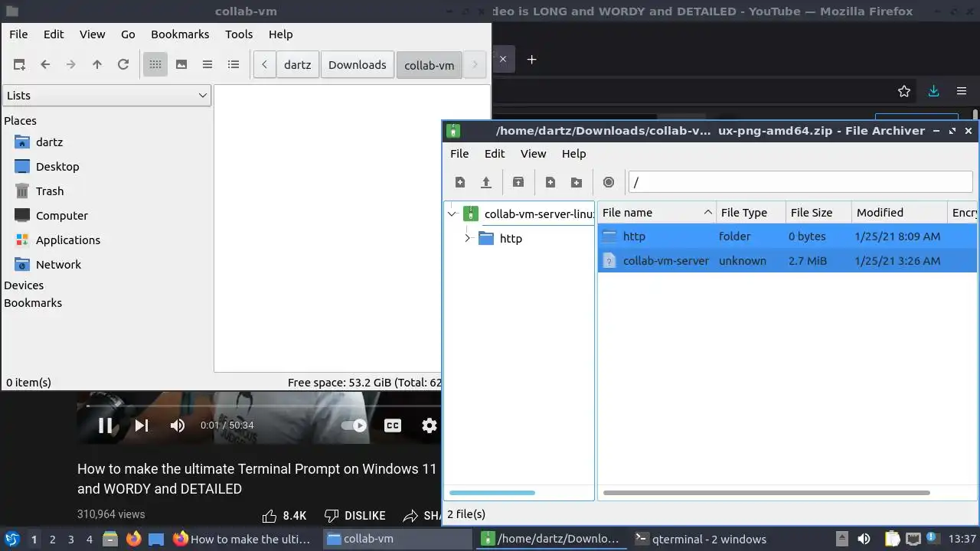The image size is (980, 551).
Task: Switch the file manager to detailed list view
Action: (x=234, y=65)
